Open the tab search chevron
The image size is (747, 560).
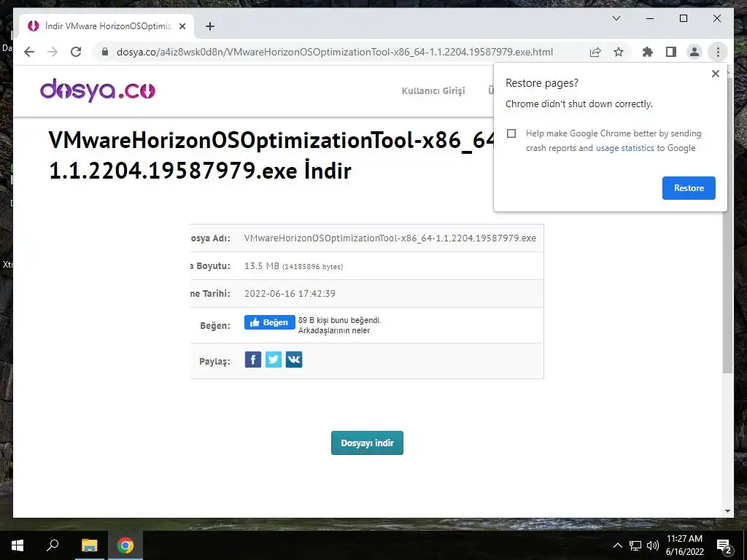616,18
